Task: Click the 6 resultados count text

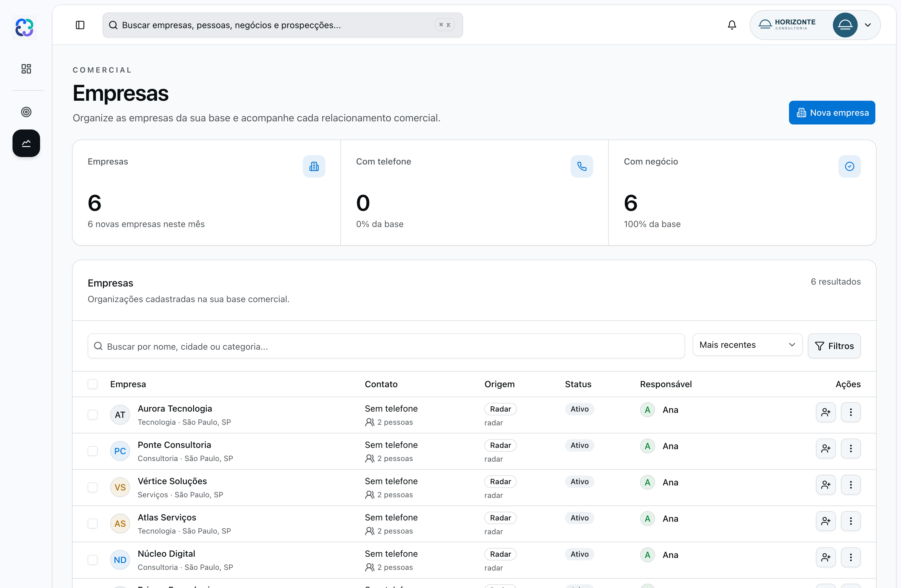Action: click(x=836, y=281)
